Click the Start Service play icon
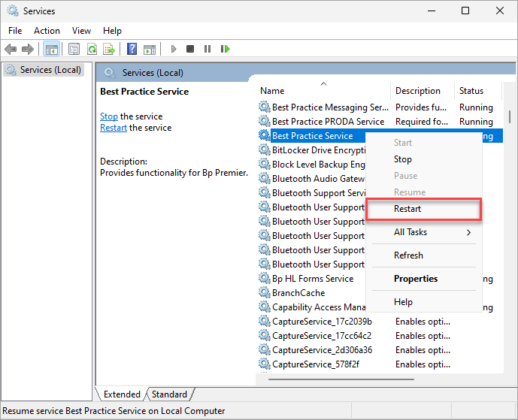The height and width of the screenshot is (420, 518). 174,49
